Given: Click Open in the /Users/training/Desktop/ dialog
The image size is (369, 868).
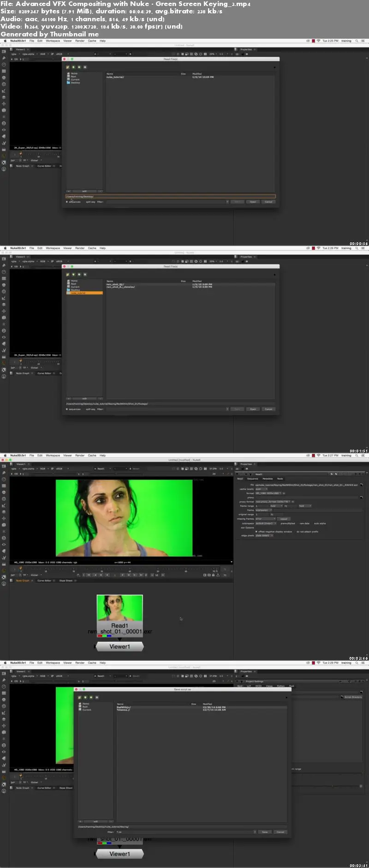Looking at the screenshot, I should (253, 202).
